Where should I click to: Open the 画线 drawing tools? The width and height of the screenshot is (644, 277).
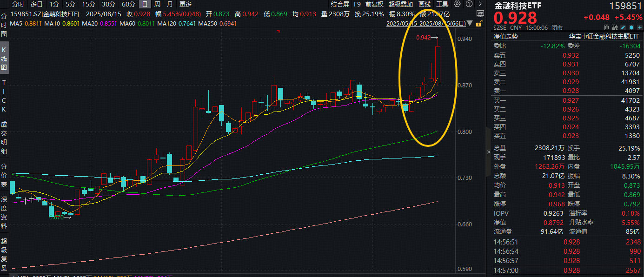tap(425, 4)
